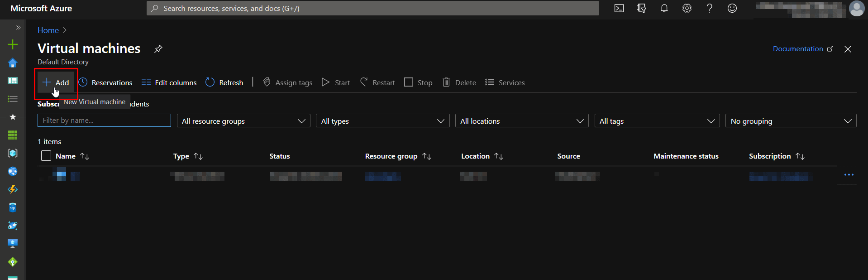Open the feedback smiley icon
Viewport: 868px width, 280px height.
pos(732,8)
